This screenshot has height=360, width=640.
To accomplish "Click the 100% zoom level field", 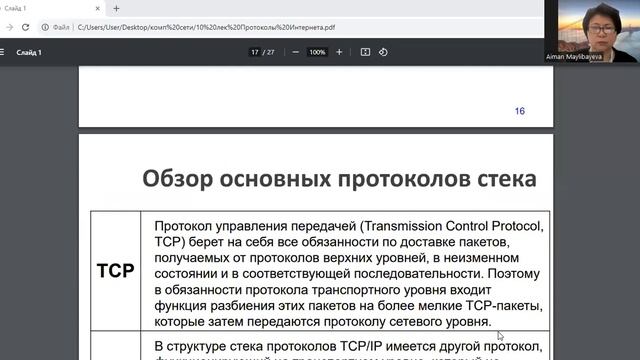I will click(317, 52).
